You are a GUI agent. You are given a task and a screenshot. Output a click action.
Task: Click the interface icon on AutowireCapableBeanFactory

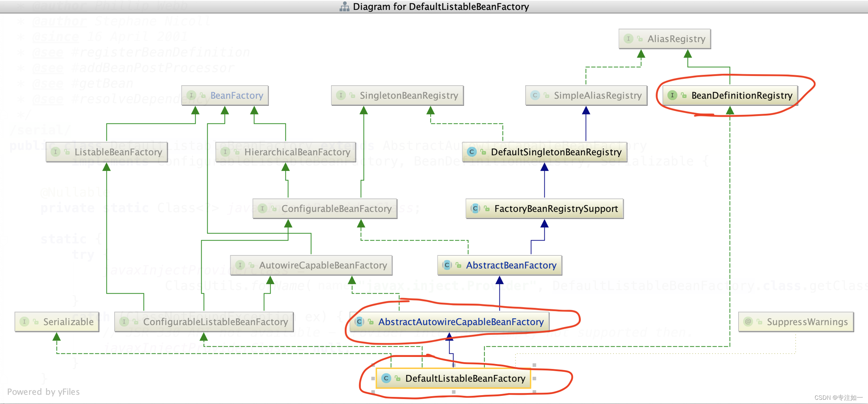point(240,265)
